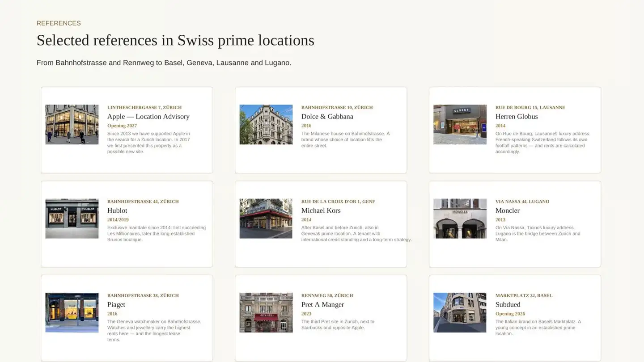Click the 'Since 2013 we have supported Apple' description
This screenshot has height=362, width=644.
(148, 143)
